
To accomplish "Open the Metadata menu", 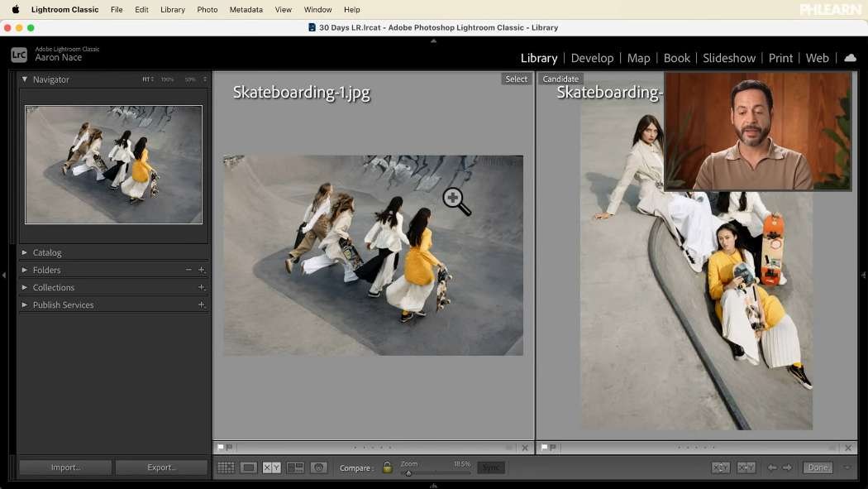I will coord(246,9).
